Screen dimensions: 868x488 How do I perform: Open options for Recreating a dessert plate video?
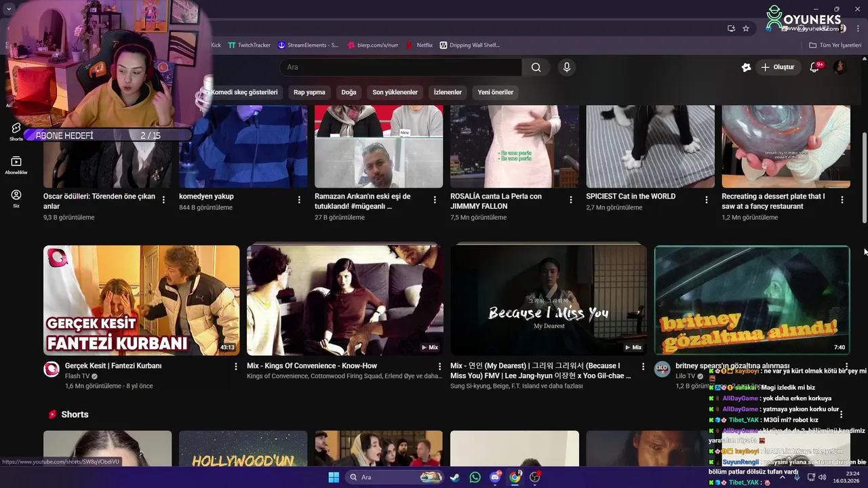tap(842, 200)
